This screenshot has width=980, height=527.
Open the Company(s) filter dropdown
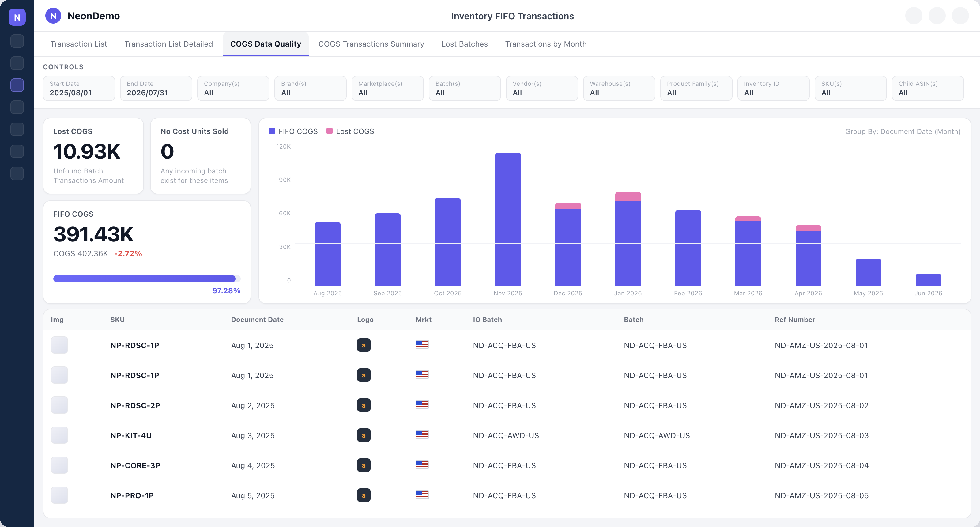tap(233, 88)
